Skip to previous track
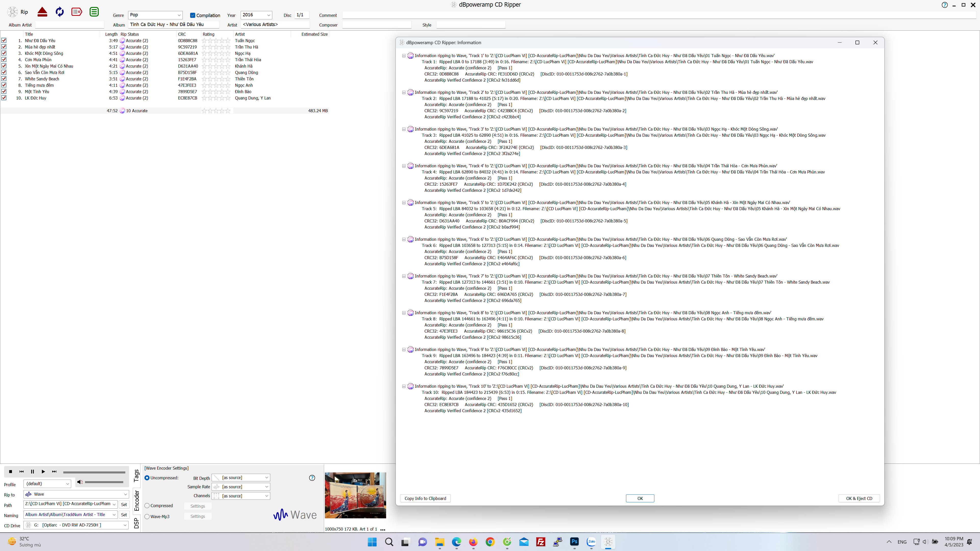 point(22,471)
